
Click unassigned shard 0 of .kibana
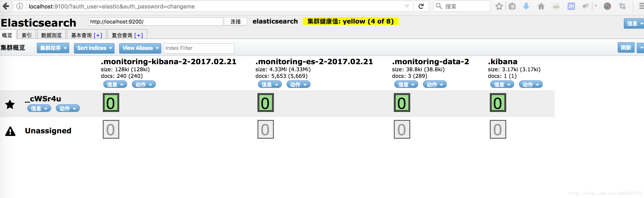coord(498,129)
